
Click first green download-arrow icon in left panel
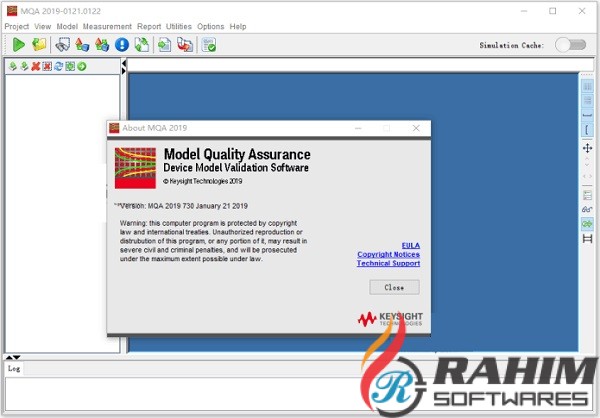[x=13, y=67]
